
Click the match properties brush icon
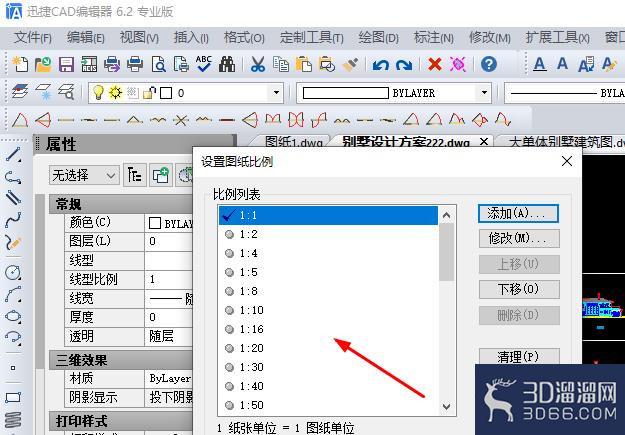click(350, 64)
